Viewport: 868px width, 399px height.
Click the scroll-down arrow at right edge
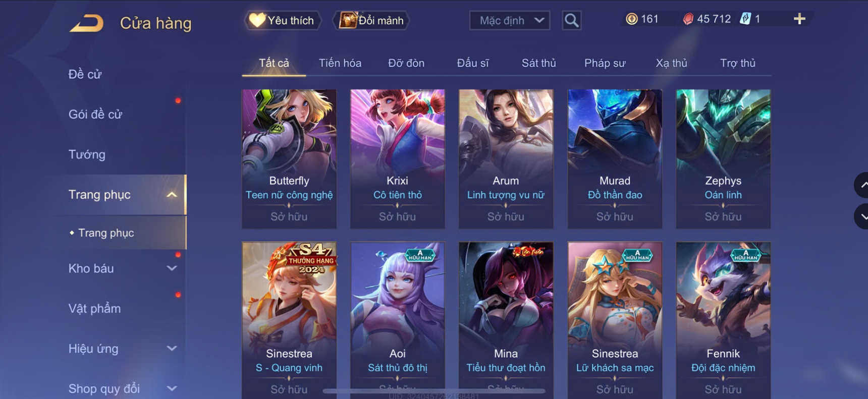[861, 216]
